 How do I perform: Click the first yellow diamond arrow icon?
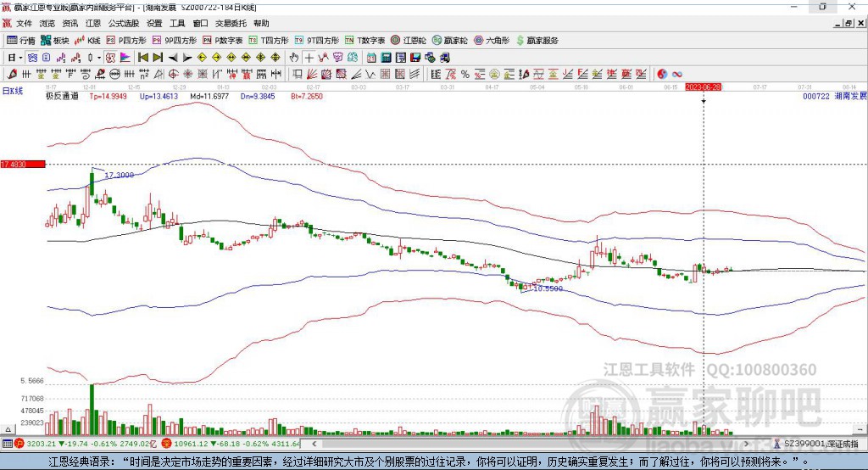[x=202, y=58]
